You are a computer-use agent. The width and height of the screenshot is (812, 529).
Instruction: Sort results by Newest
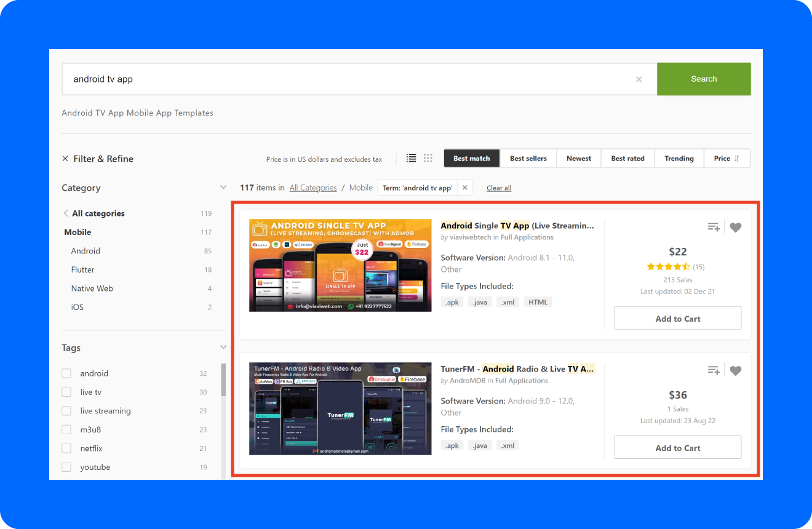(x=579, y=158)
